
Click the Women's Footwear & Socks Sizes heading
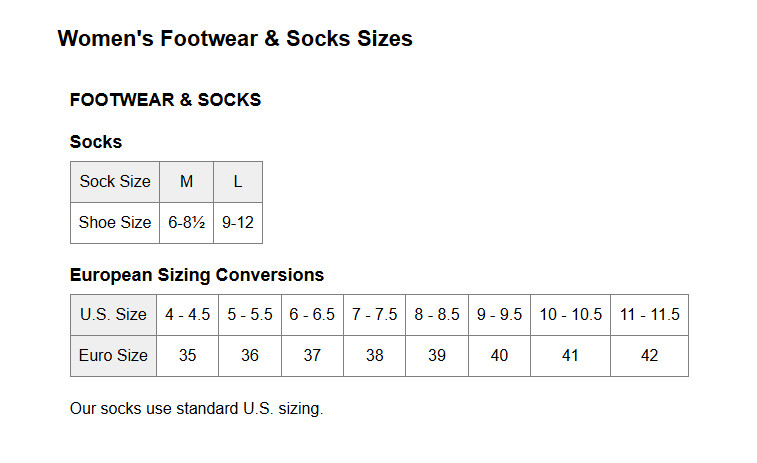point(235,39)
